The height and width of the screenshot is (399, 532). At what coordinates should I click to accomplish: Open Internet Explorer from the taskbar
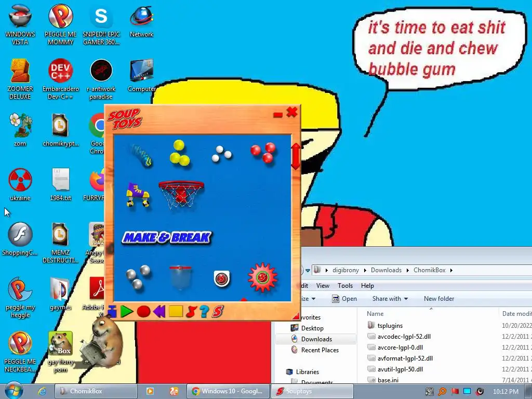(x=42, y=391)
